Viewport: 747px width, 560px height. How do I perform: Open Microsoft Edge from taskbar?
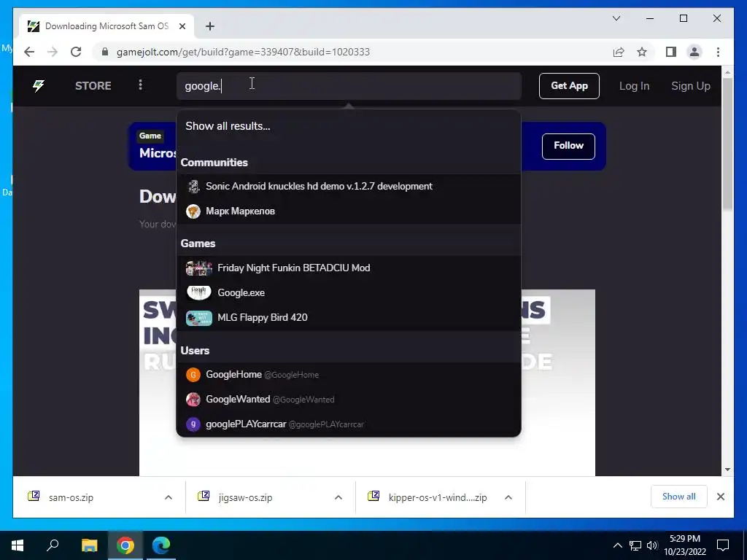(161, 545)
